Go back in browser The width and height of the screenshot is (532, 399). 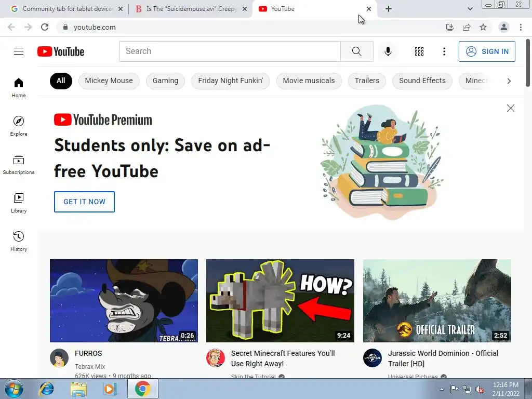pos(11,27)
